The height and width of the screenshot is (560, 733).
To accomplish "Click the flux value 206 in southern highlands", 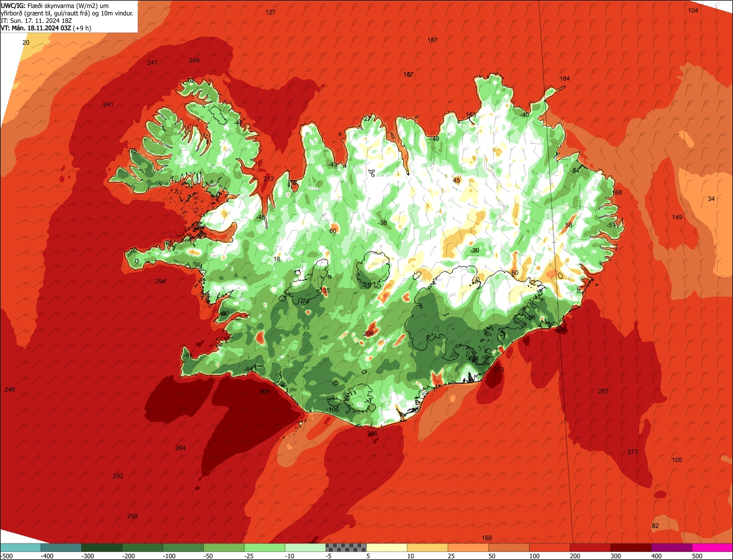I will (368, 333).
